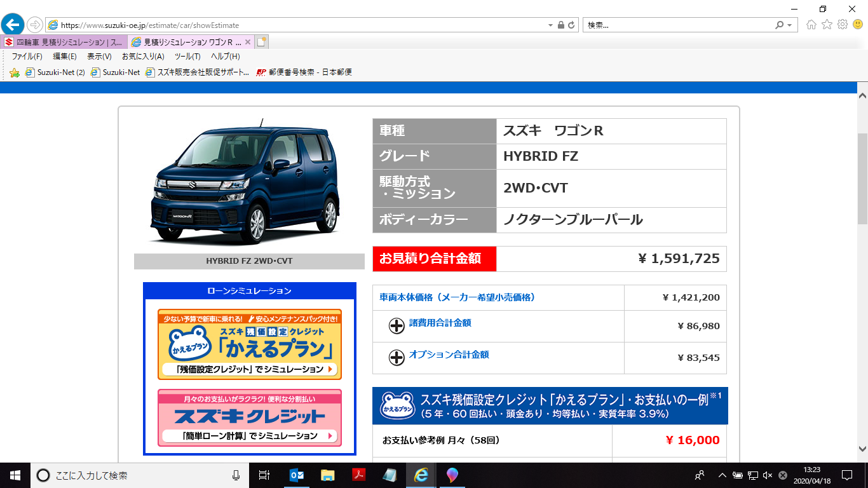Open the search provider dropdown arrow

tap(790, 25)
